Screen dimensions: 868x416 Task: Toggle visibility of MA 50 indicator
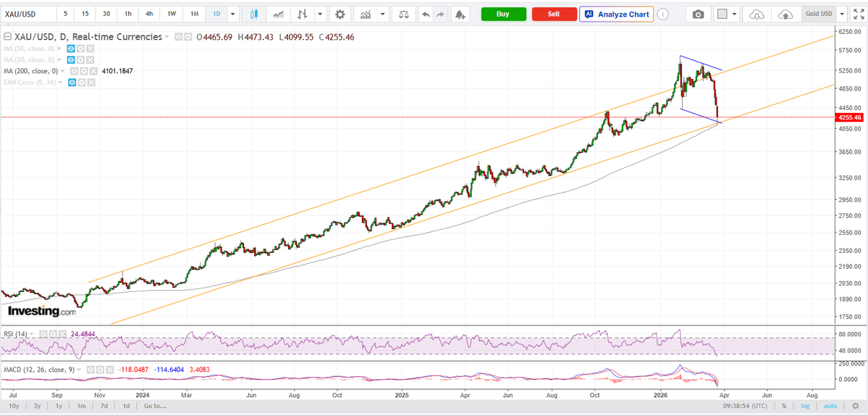pyautogui.click(x=71, y=48)
